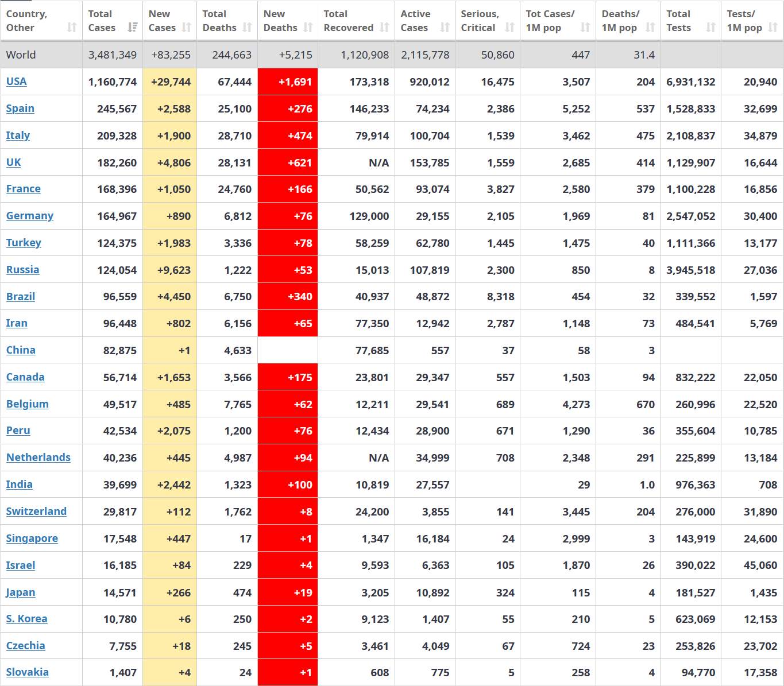Go to the Netherlands page

38,458
